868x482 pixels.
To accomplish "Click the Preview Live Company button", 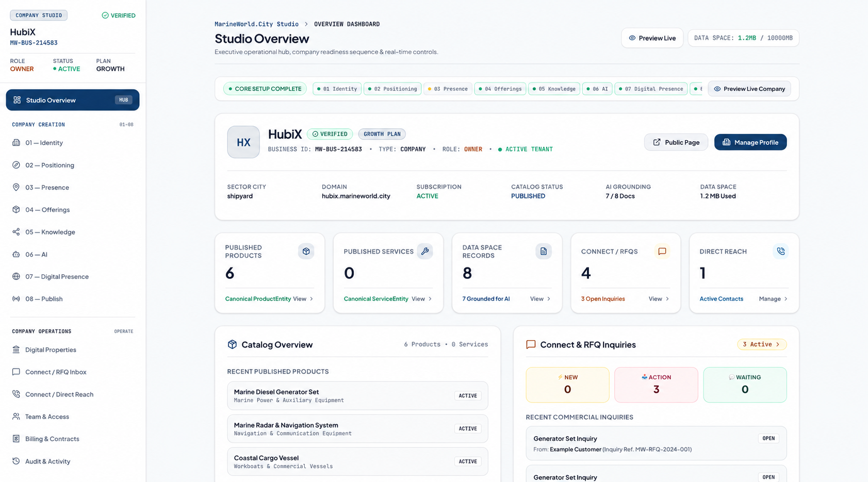I will 749,89.
